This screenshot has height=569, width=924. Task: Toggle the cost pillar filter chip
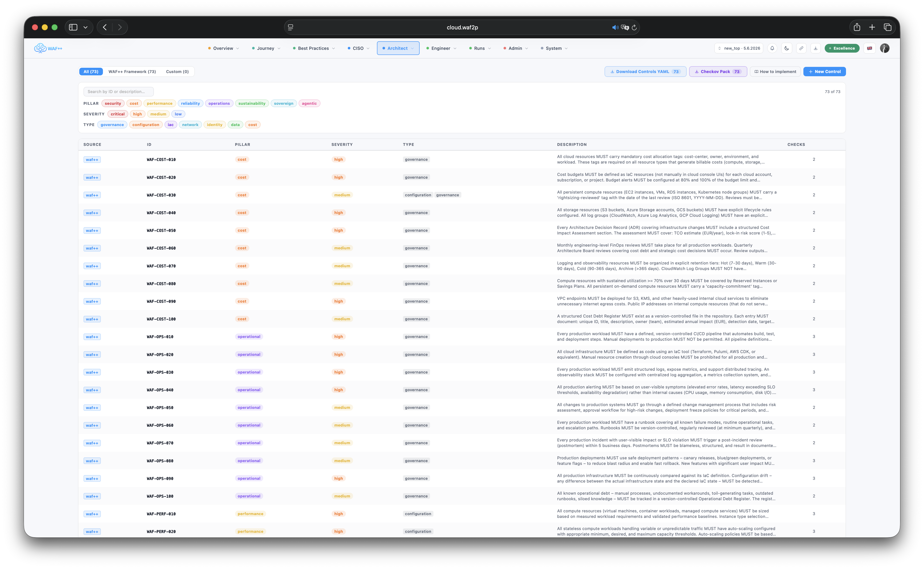pyautogui.click(x=134, y=103)
